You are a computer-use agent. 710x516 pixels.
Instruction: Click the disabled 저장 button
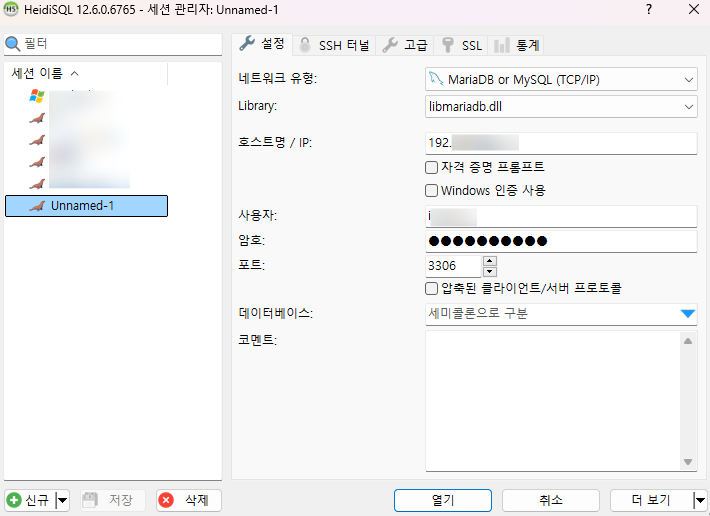[x=113, y=500]
